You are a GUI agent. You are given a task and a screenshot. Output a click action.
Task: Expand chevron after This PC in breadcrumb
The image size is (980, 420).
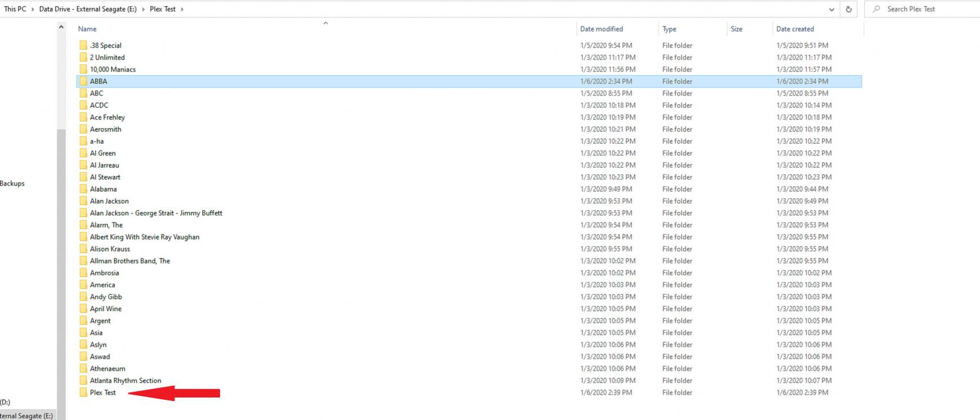(x=32, y=9)
